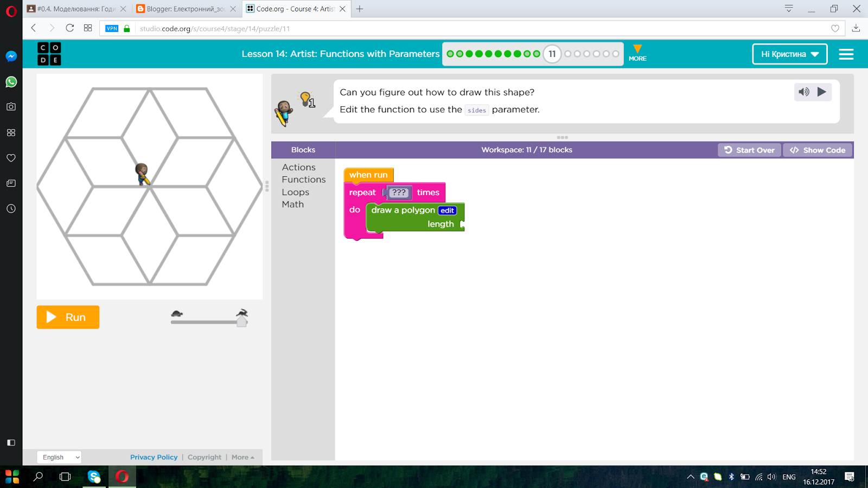Open the volume control in system tray
Screen dimensions: 868x488
tap(771, 477)
